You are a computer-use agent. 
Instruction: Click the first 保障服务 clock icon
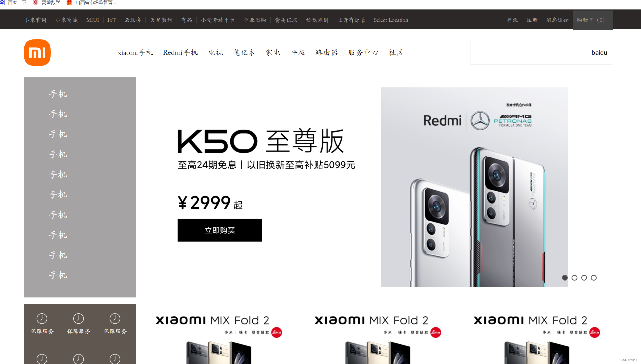click(x=42, y=318)
